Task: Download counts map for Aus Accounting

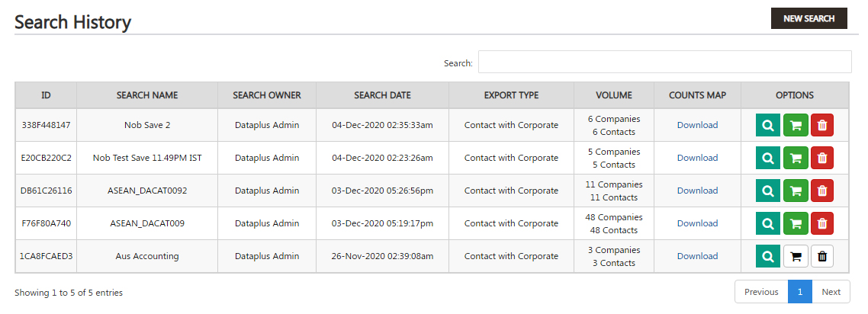Action: [697, 256]
